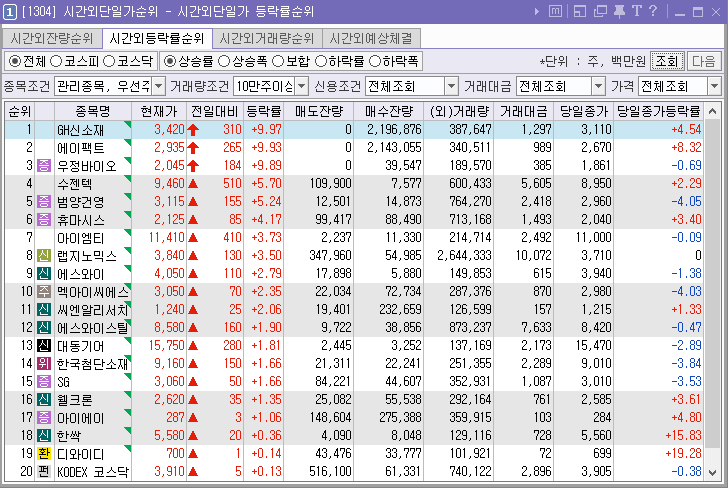The height and width of the screenshot is (488, 728).
Task: Sort by 등락률 column header
Action: point(263,111)
